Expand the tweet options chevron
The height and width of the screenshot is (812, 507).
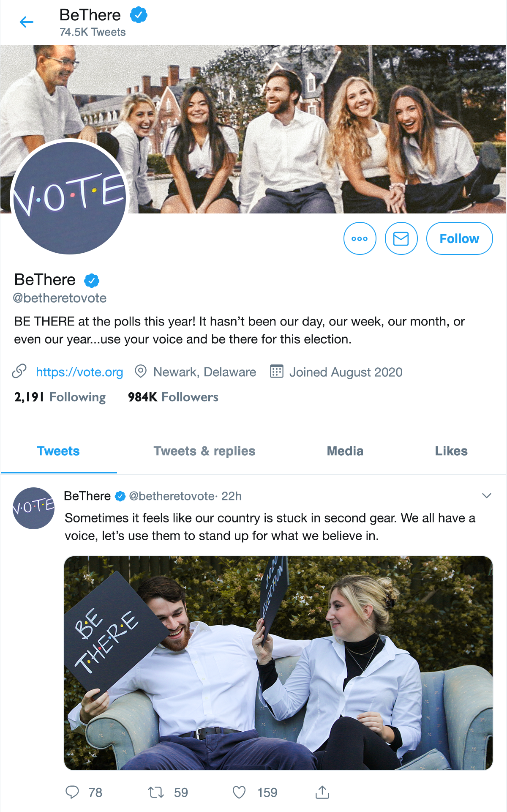[x=487, y=496]
